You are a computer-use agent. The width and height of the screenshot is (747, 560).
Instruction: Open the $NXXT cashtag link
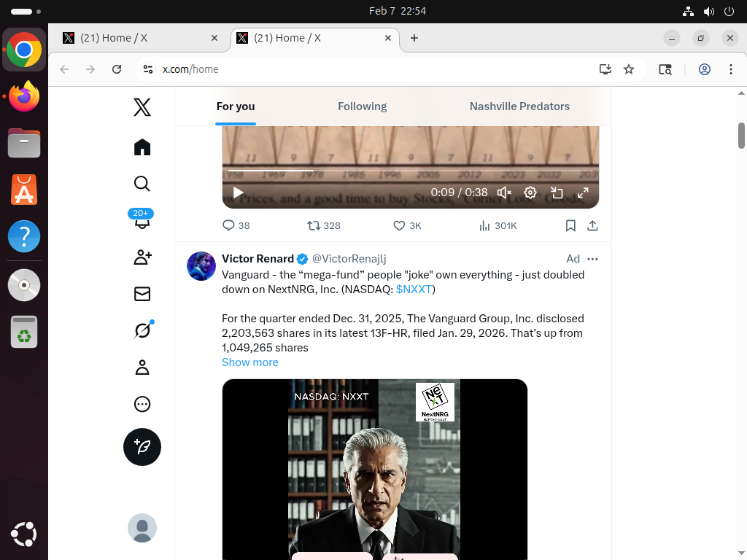coord(414,289)
